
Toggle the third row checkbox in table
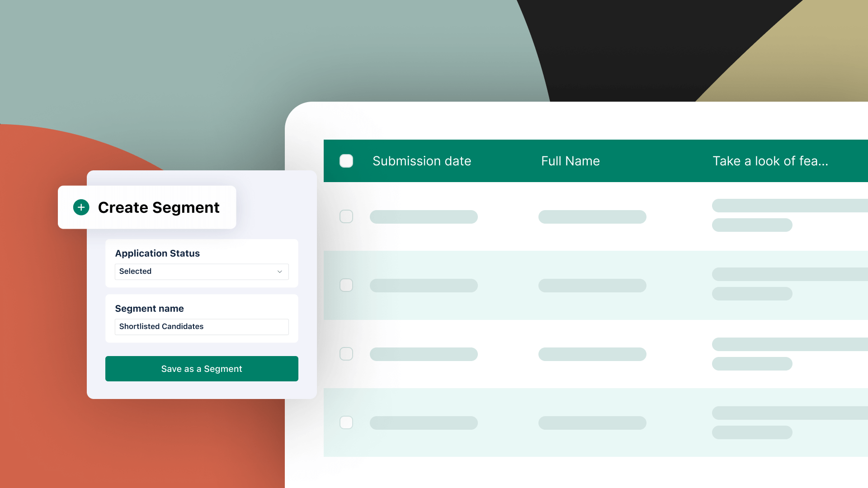346,354
